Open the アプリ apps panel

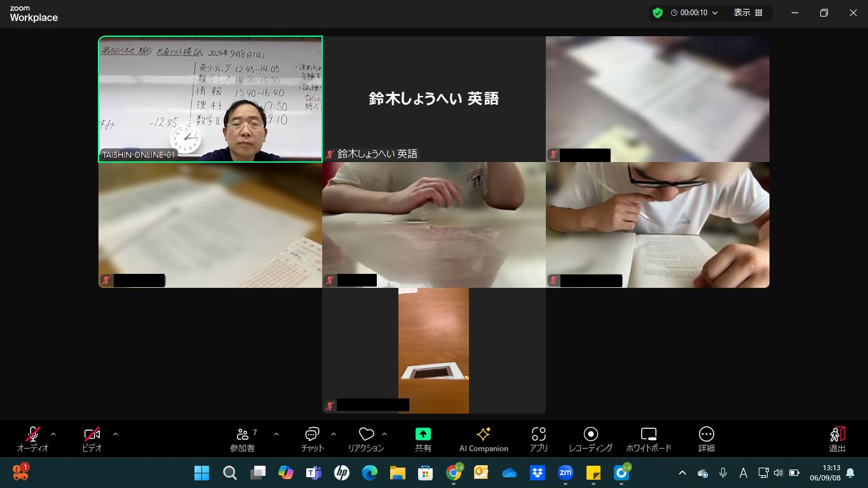pyautogui.click(x=539, y=438)
